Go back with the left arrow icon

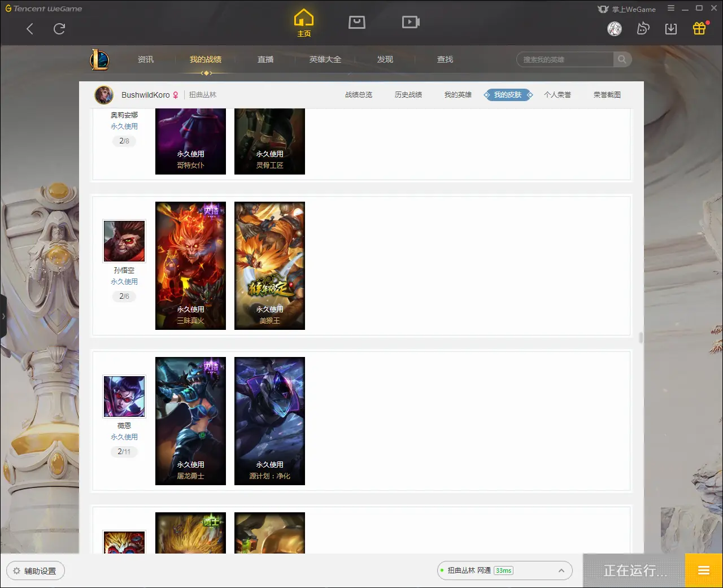[x=30, y=29]
